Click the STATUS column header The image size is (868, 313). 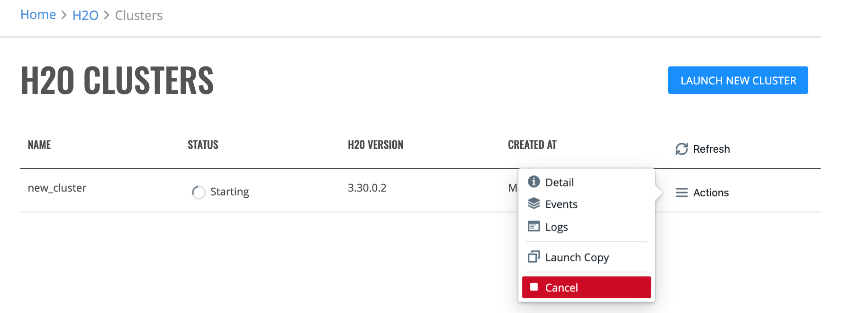click(203, 145)
